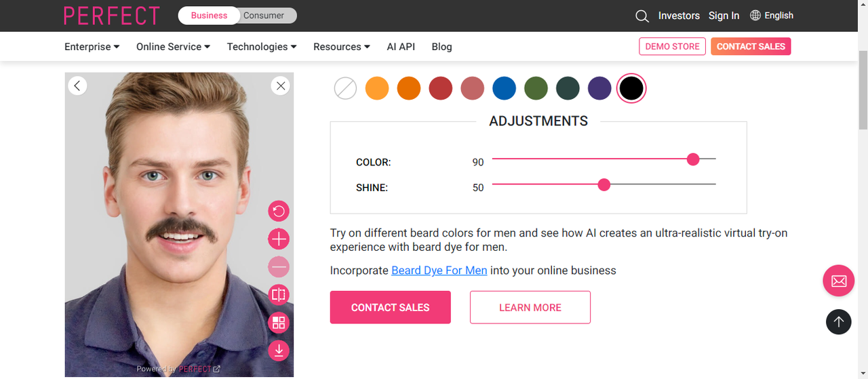
Task: Select the no-color swatch option
Action: coord(346,88)
